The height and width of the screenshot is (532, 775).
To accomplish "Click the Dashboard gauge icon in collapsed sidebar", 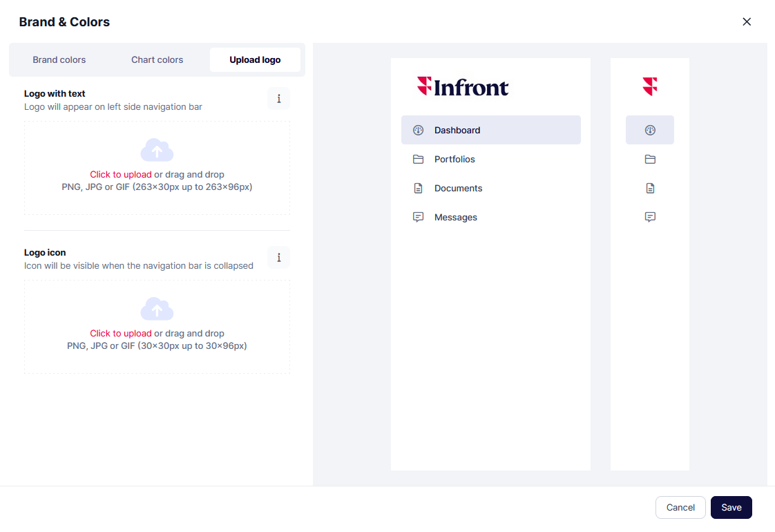I will tap(650, 130).
